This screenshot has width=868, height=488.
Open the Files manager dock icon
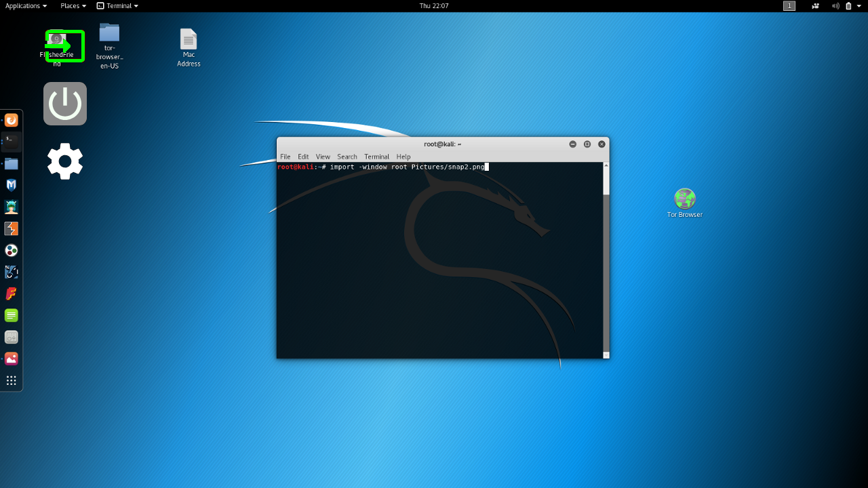click(12, 163)
